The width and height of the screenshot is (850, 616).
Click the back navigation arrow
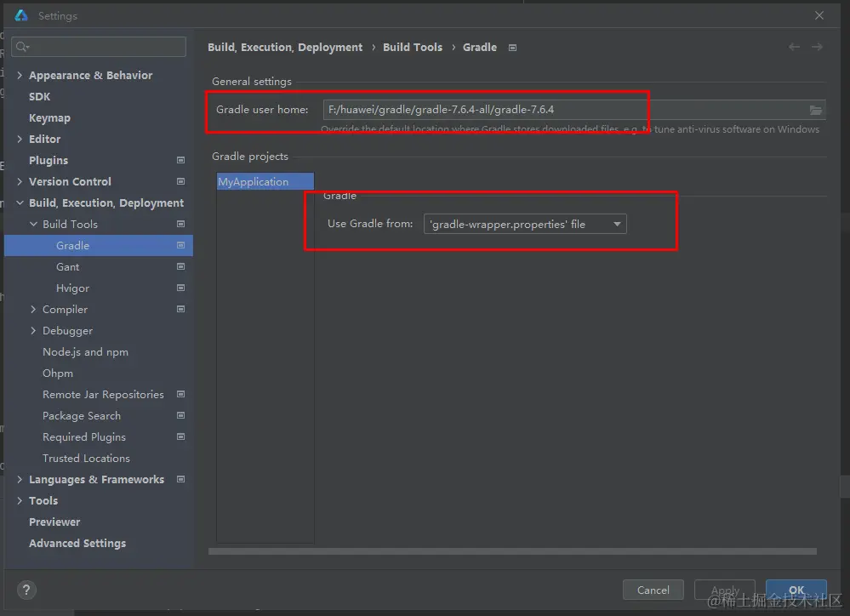pos(794,47)
